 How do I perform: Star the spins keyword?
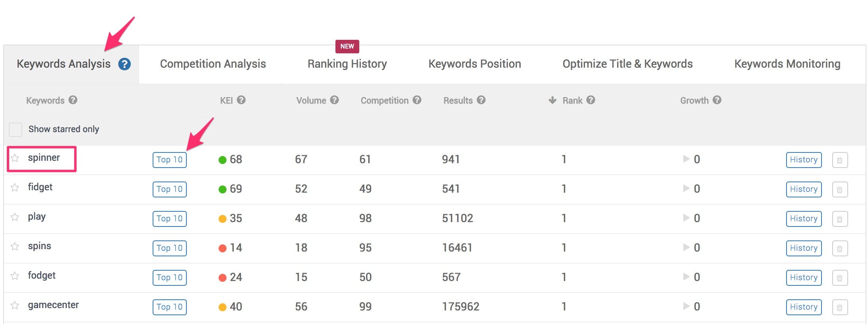[x=15, y=246]
